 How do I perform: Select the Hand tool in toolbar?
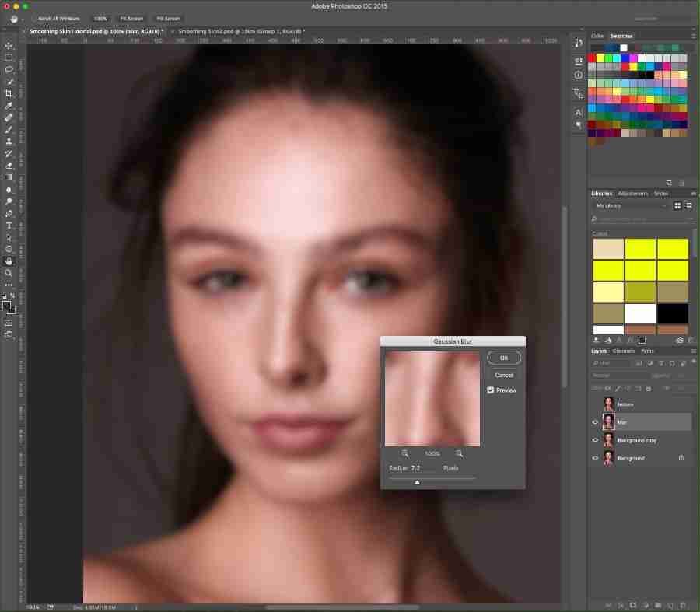coord(9,261)
